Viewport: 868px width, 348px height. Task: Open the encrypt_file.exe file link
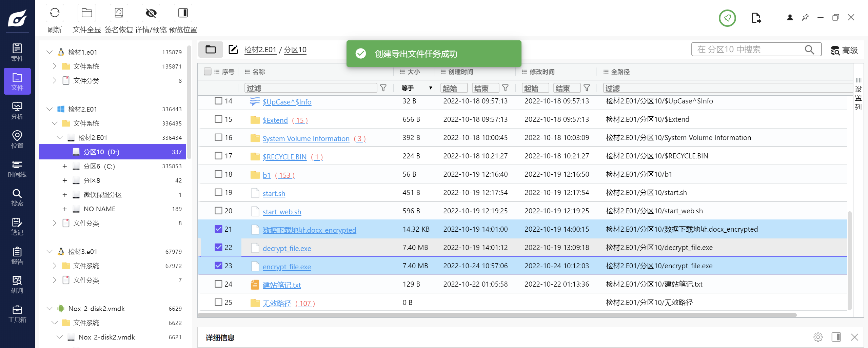(x=287, y=267)
